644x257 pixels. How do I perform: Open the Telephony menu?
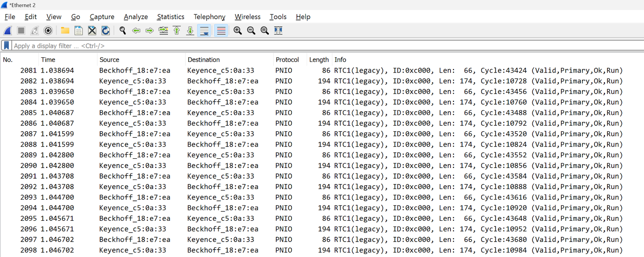click(x=209, y=17)
